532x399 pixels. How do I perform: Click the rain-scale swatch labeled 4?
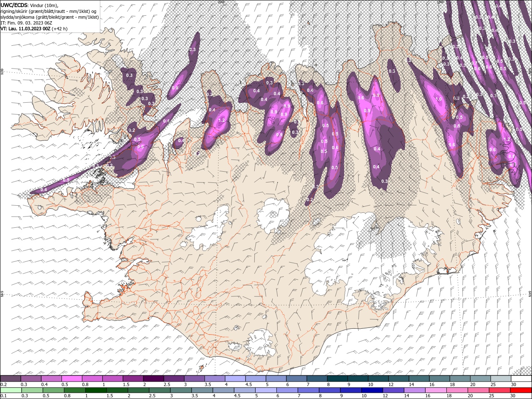(x=224, y=391)
